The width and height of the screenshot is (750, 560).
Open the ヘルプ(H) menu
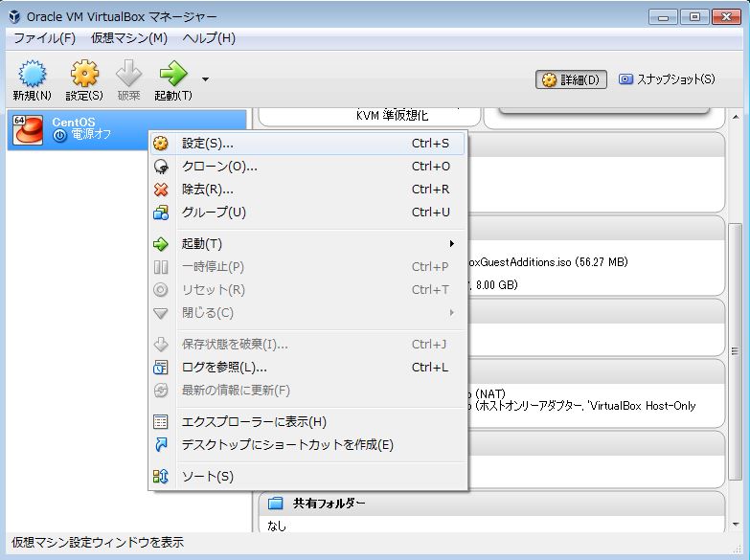(209, 38)
